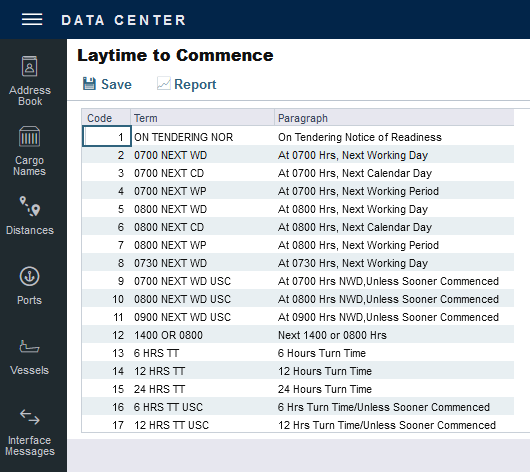
Task: Click the Save button label
Action: coord(116,84)
